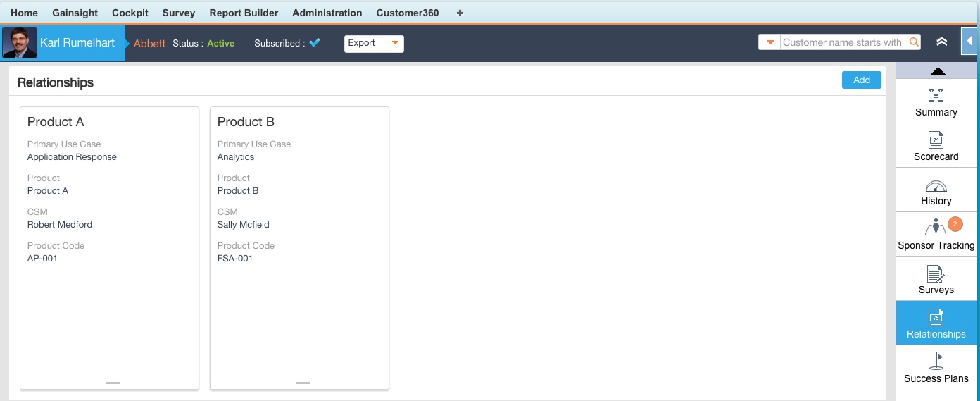
Task: Open the Export dropdown
Action: point(374,43)
